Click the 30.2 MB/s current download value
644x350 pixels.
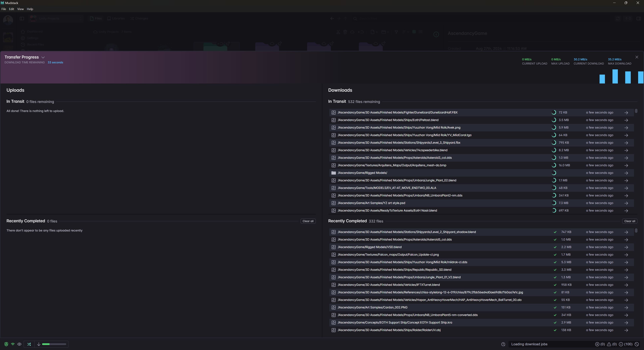click(580, 60)
